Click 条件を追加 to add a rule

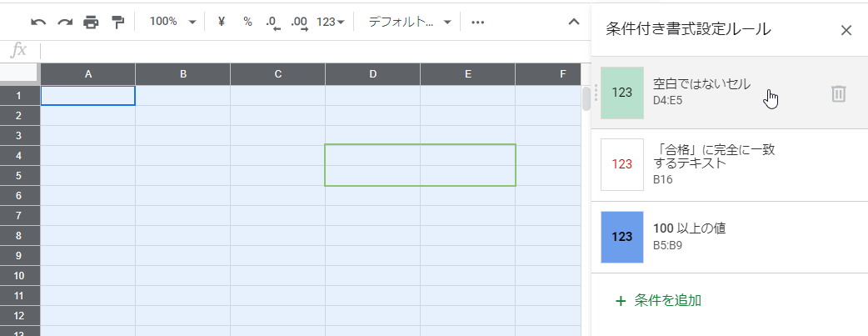[659, 301]
